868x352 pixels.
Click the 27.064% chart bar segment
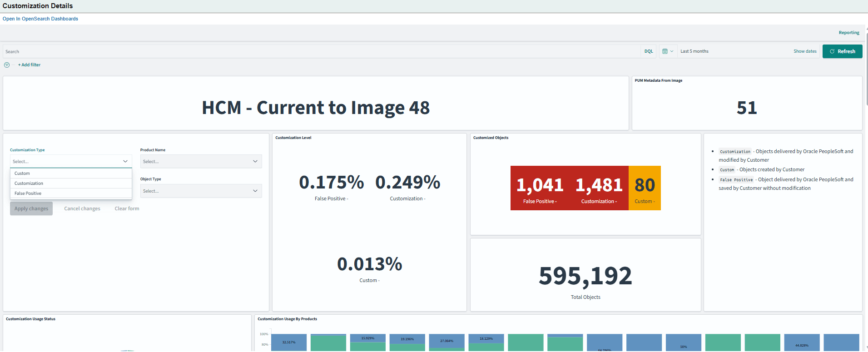(446, 341)
